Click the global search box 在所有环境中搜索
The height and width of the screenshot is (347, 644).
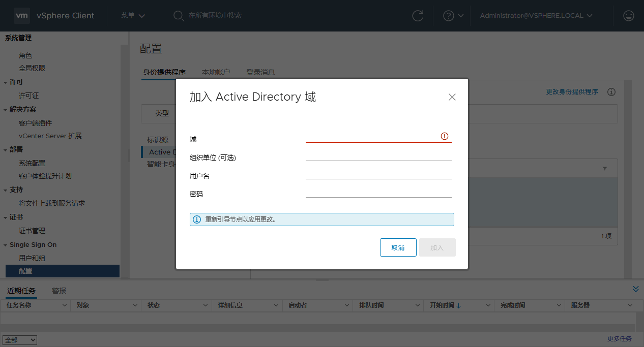tap(215, 16)
